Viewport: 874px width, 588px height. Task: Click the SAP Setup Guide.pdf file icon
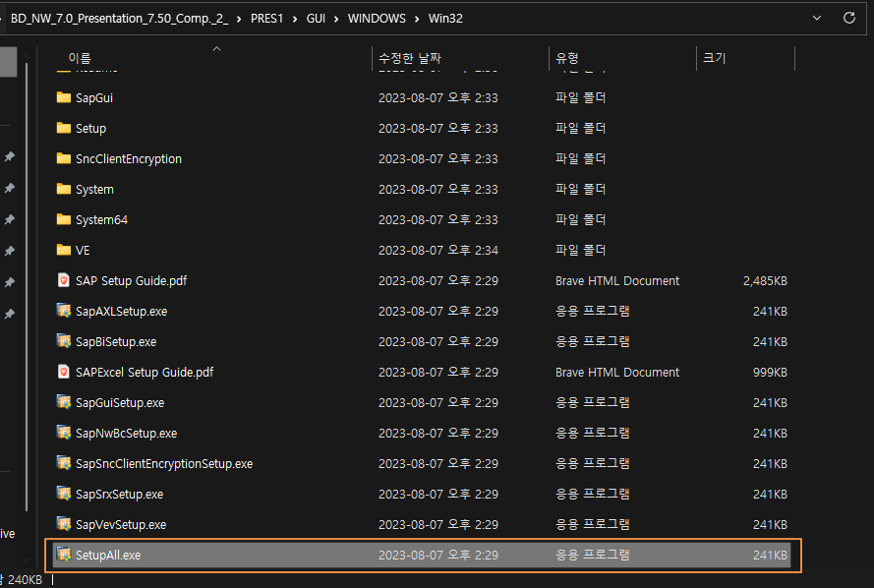click(64, 281)
